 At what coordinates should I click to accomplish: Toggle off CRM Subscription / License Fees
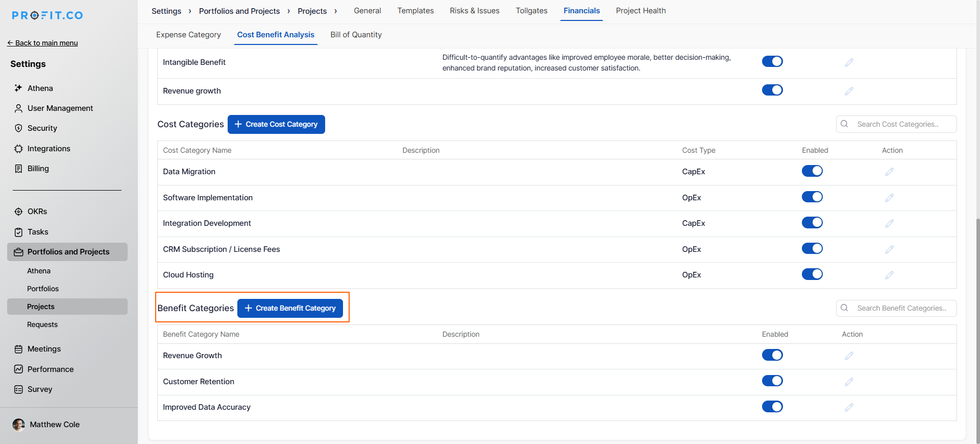click(812, 249)
